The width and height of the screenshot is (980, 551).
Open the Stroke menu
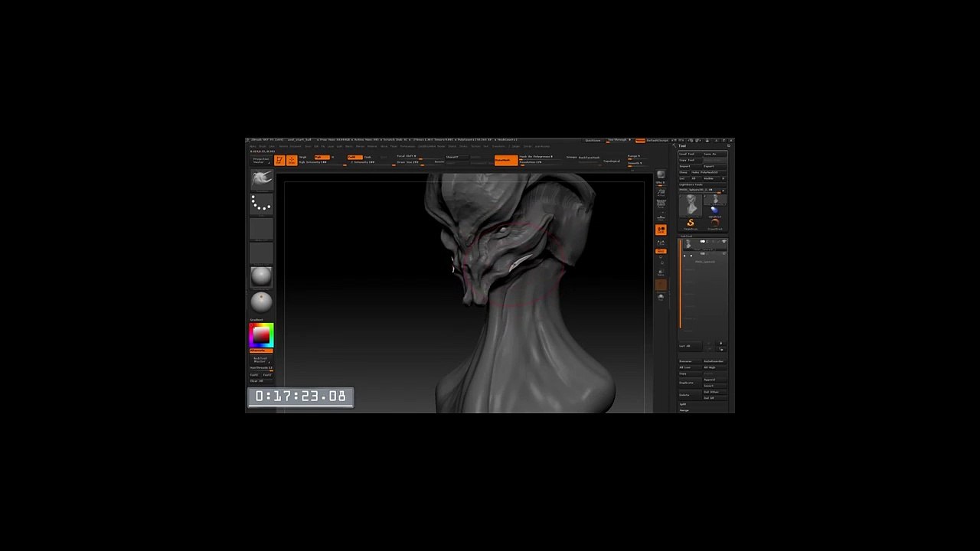tap(463, 146)
